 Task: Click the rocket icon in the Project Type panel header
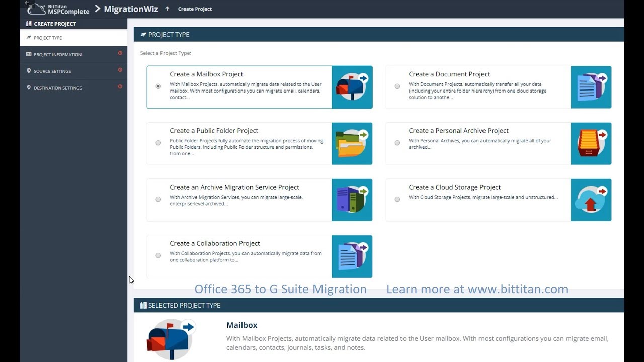pos(143,34)
